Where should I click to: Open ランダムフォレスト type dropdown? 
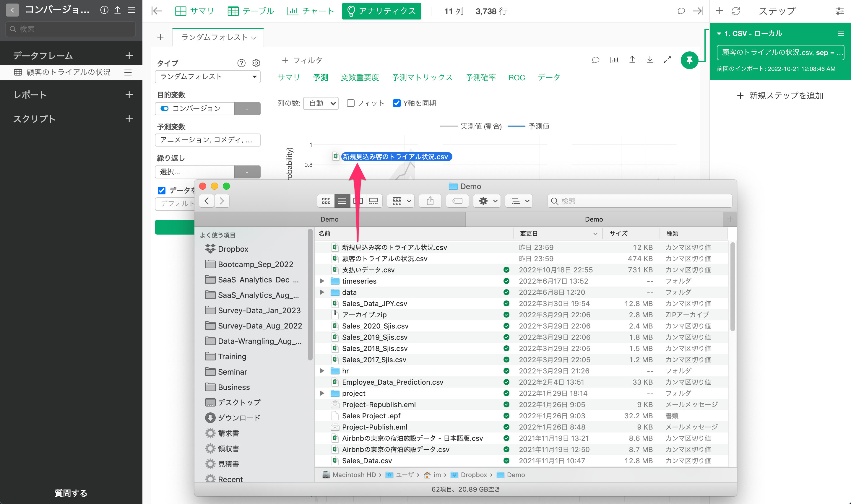(x=207, y=77)
